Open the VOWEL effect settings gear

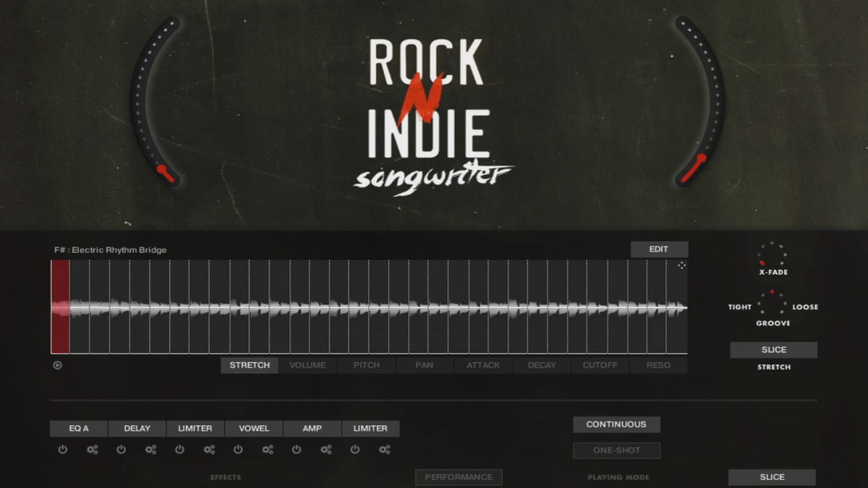(x=268, y=450)
